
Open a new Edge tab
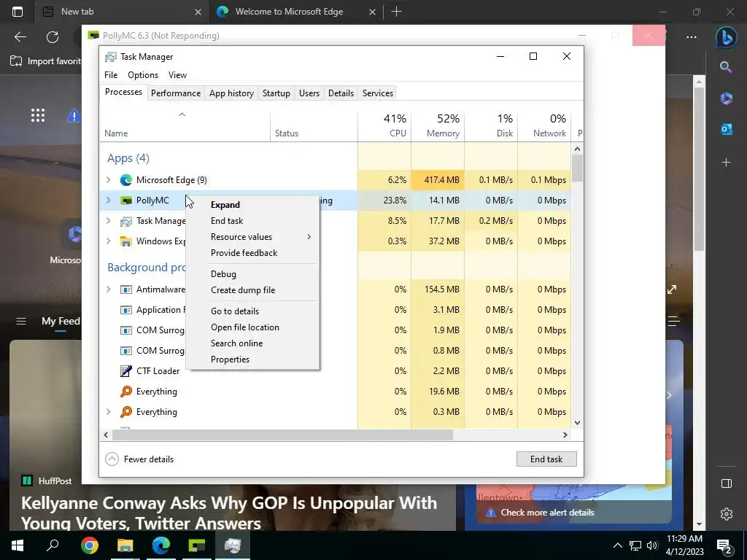(x=396, y=12)
